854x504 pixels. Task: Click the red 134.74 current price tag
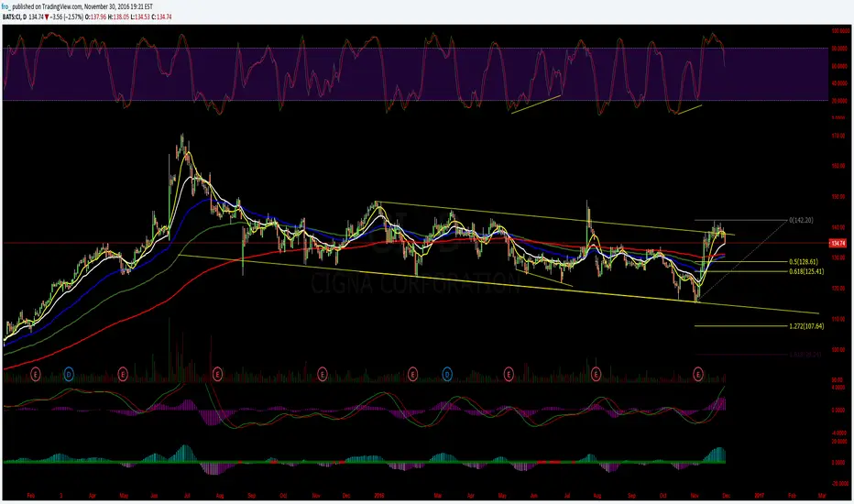[838, 243]
